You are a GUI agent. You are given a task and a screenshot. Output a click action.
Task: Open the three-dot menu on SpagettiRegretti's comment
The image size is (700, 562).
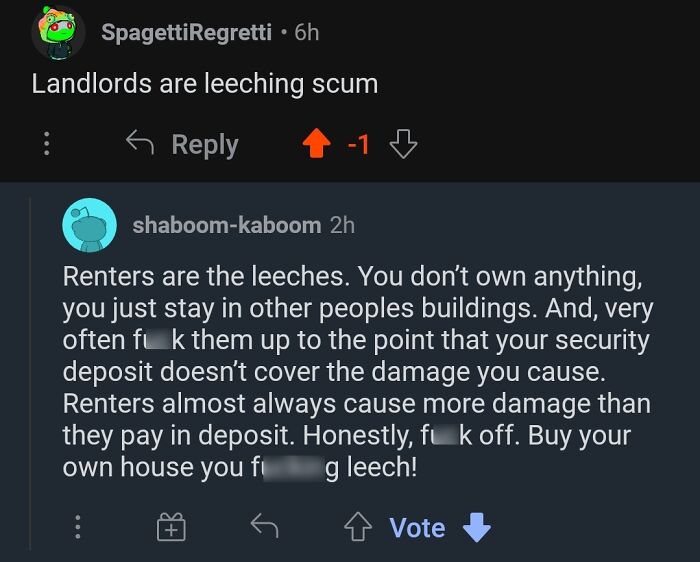click(45, 145)
